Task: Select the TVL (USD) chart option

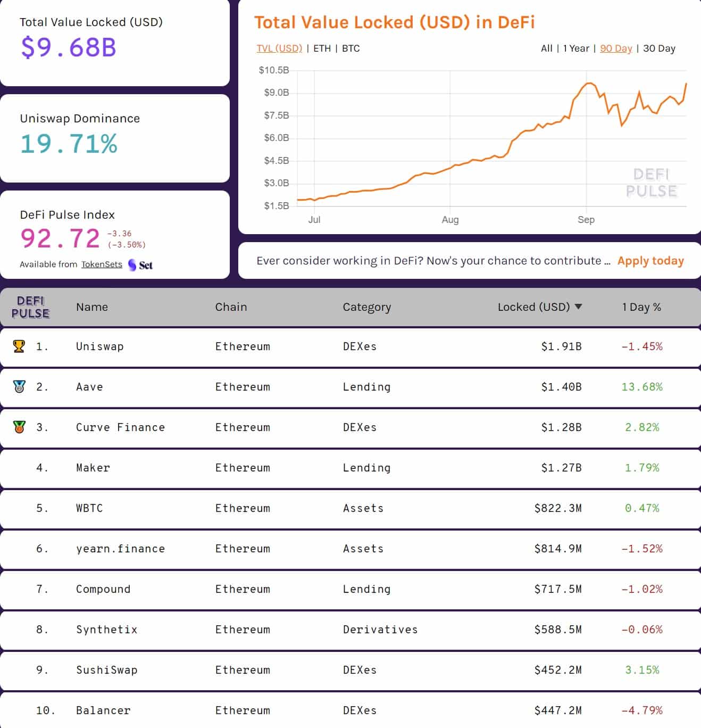Action: click(x=279, y=48)
